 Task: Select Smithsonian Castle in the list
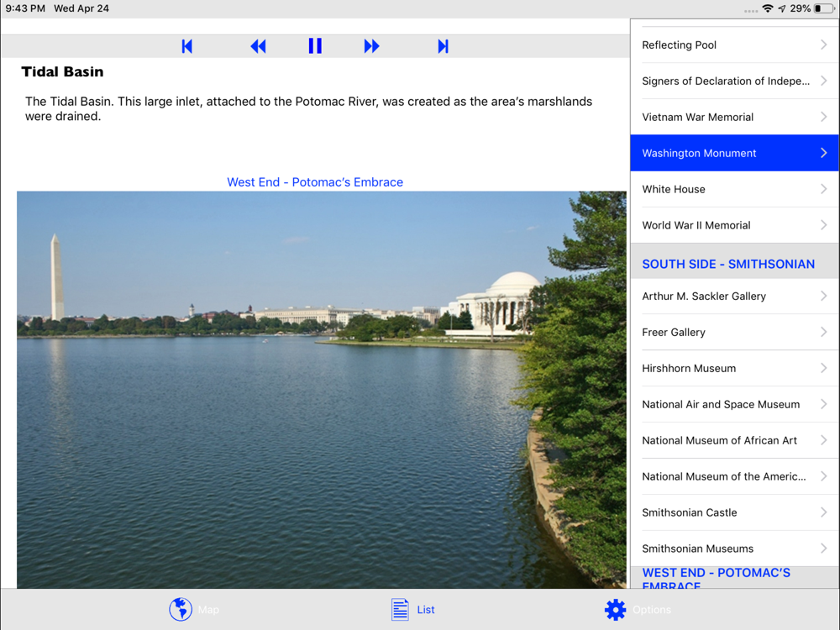[734, 512]
